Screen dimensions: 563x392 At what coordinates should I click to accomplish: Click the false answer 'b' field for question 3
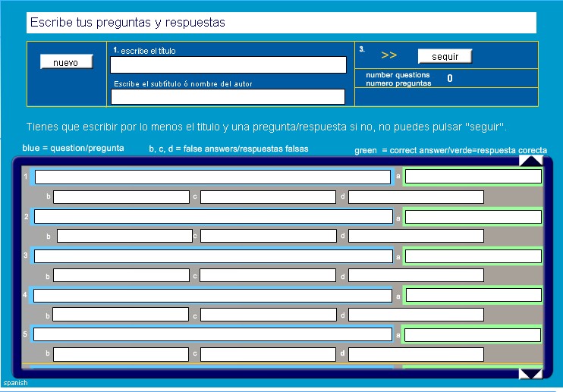pos(121,275)
